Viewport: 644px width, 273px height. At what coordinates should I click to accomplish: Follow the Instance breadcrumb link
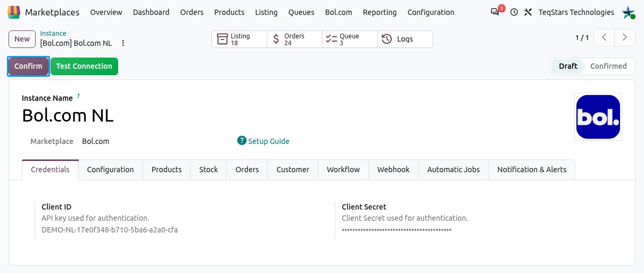point(53,34)
